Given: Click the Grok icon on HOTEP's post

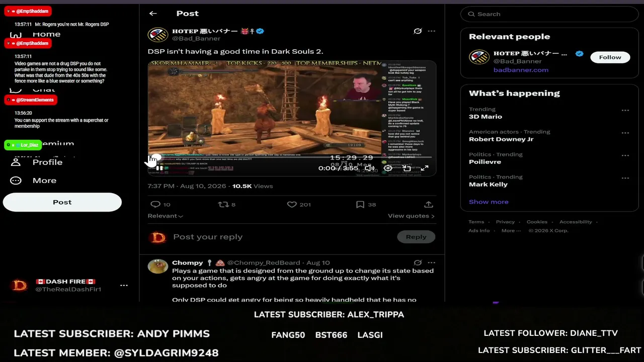Looking at the screenshot, I should click(418, 31).
